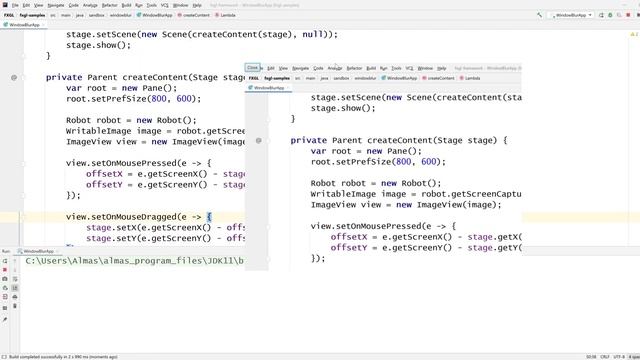Select the WindowBlurApp tab in Run panel
The image size is (640, 360).
tap(38, 251)
